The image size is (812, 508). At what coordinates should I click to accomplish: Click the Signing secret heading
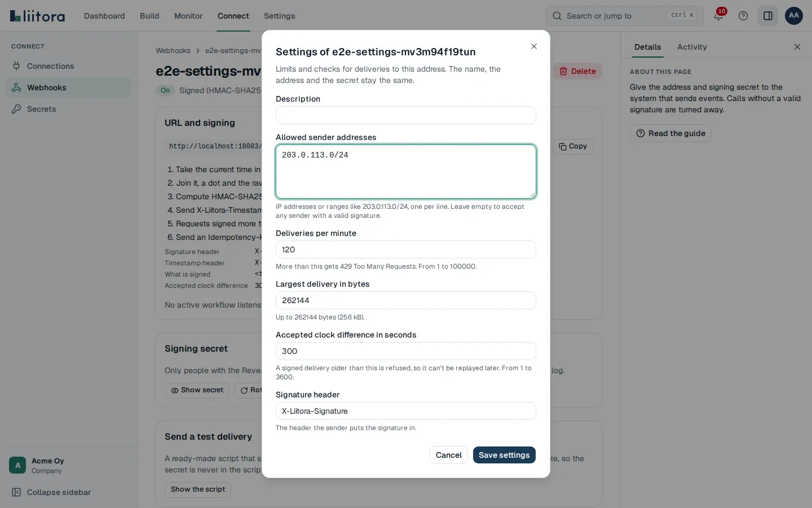point(196,349)
